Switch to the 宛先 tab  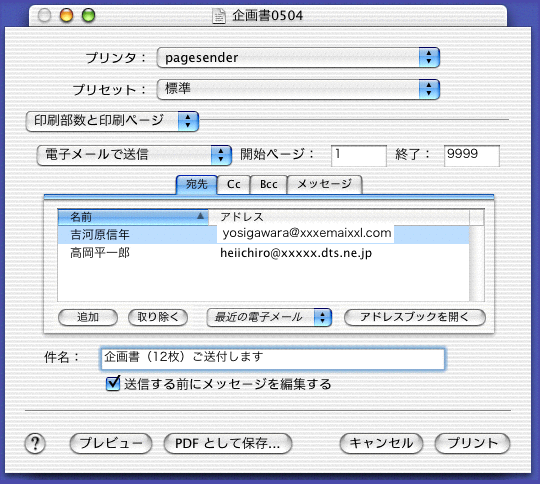[x=197, y=184]
